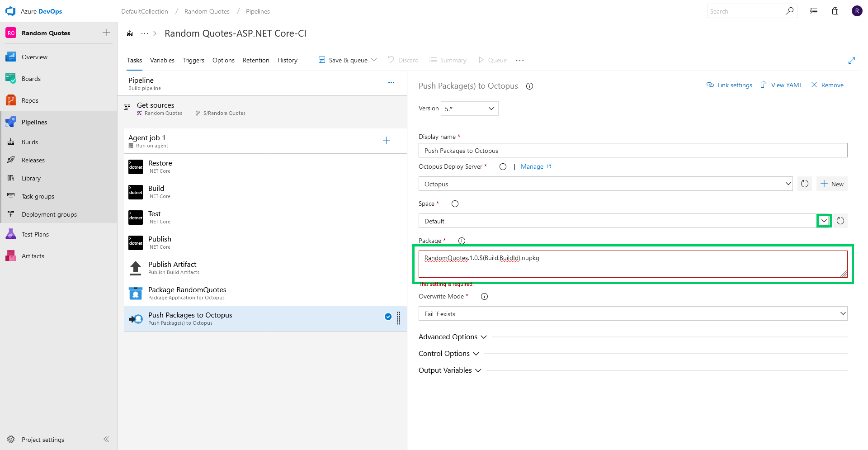The height and width of the screenshot is (450, 868).
Task: Remove the Push Packages task
Action: [827, 85]
